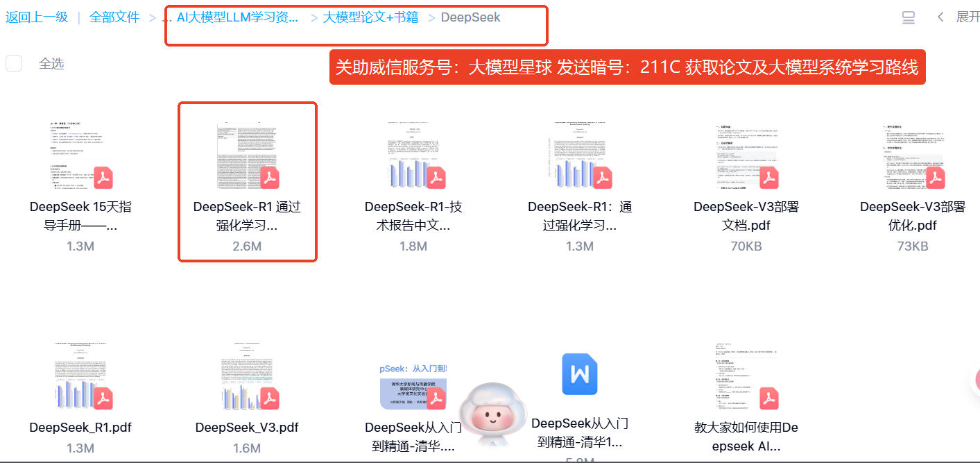The height and width of the screenshot is (463, 980).
Task: Click PDF icon on the 2.6M DeepSeek-R1 file
Action: click(x=269, y=178)
